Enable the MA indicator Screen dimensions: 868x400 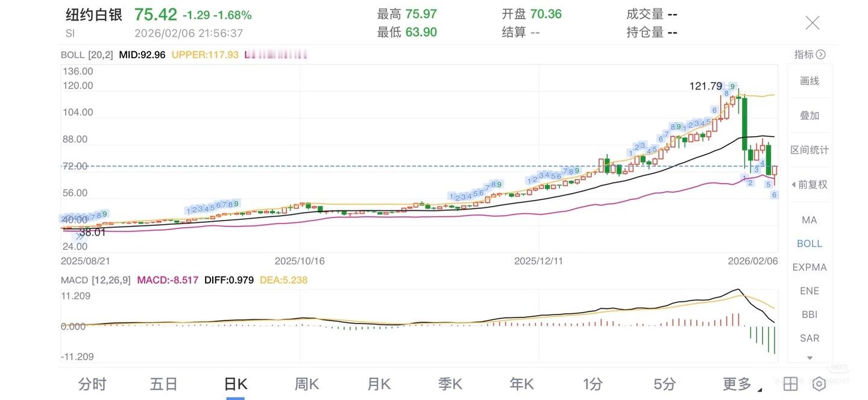(x=808, y=219)
